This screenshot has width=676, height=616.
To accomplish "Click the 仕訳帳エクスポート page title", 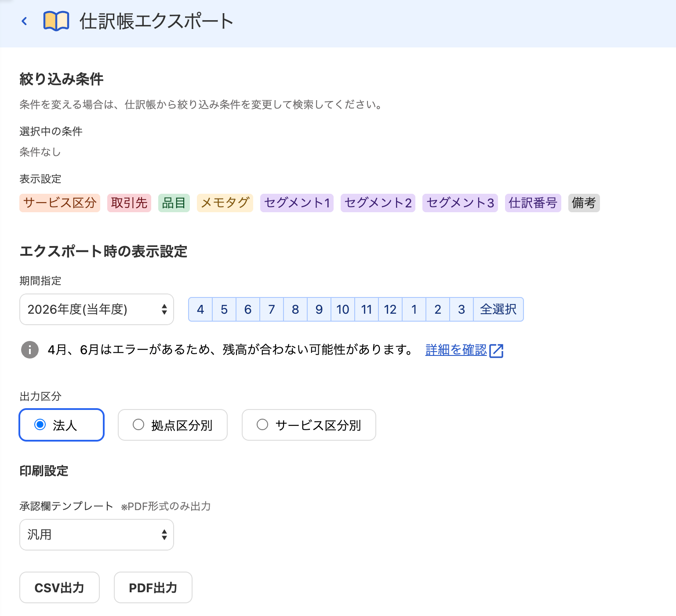I will click(156, 21).
